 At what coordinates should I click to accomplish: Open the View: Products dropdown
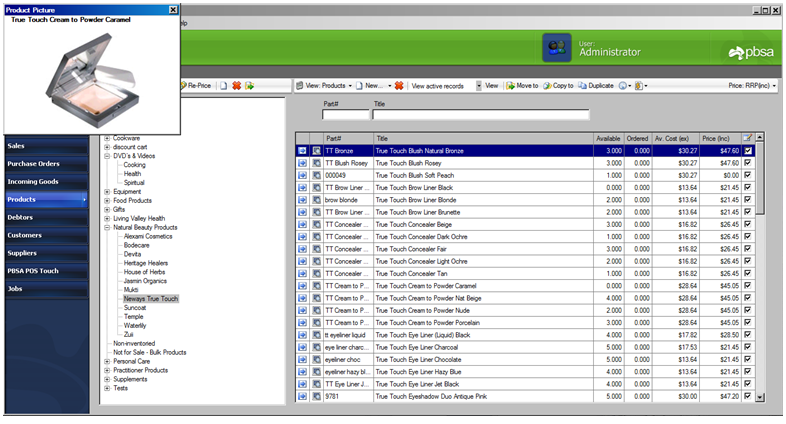coord(324,86)
